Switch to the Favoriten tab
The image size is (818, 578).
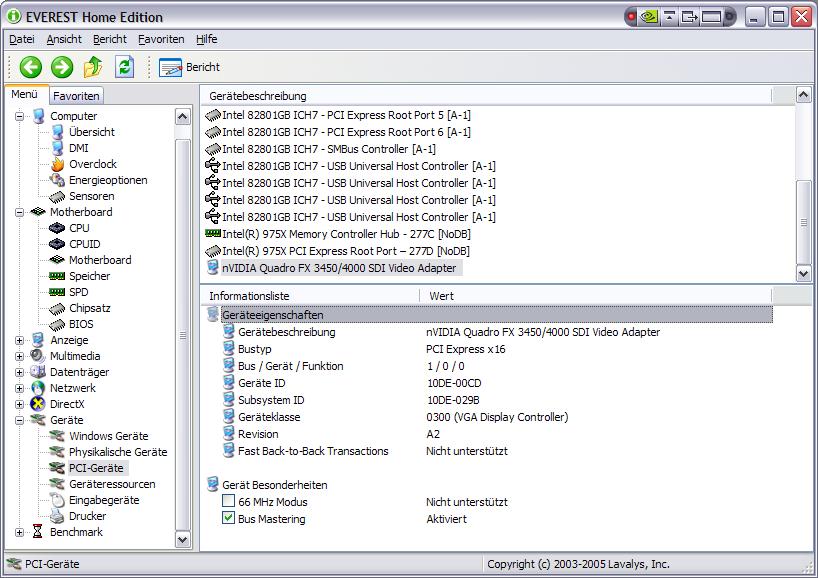click(x=76, y=96)
